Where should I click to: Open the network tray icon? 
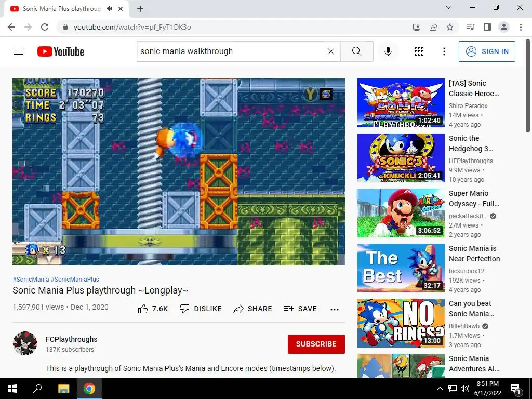click(453, 389)
